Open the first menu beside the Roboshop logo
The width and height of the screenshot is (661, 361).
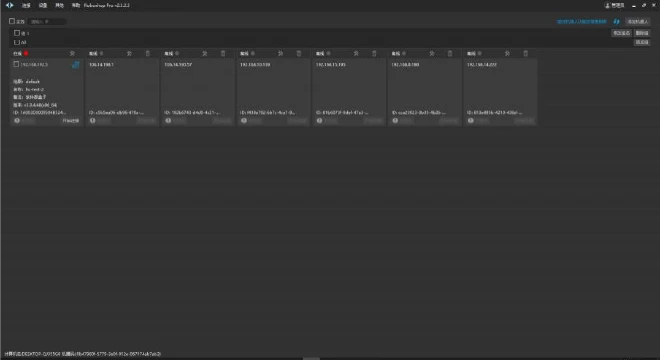click(26, 5)
